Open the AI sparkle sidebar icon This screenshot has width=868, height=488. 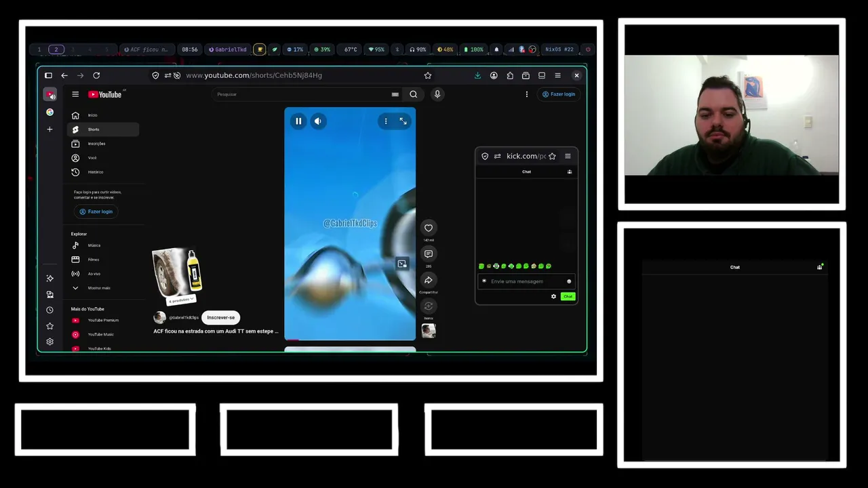[50, 279]
